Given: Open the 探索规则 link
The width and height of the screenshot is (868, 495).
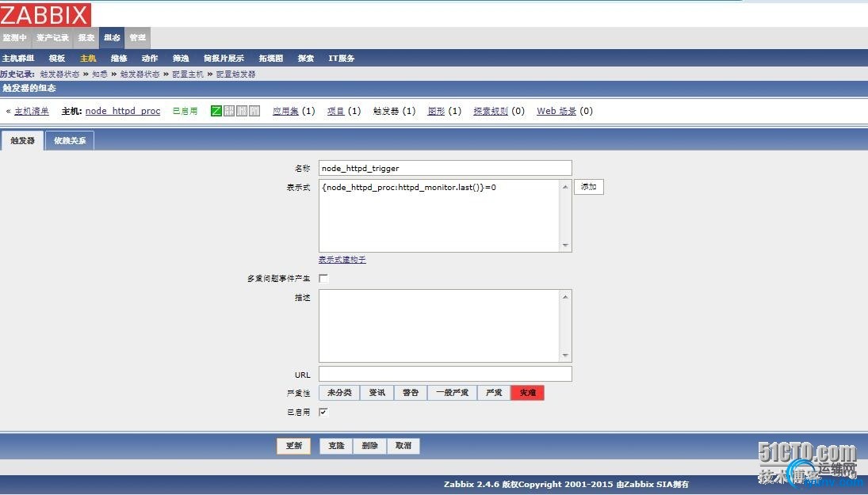Looking at the screenshot, I should [x=491, y=111].
